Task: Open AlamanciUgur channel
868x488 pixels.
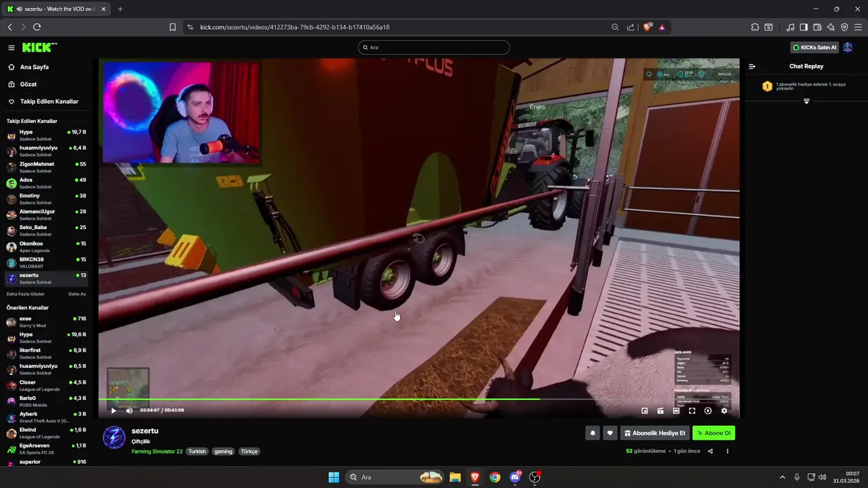Action: point(46,214)
